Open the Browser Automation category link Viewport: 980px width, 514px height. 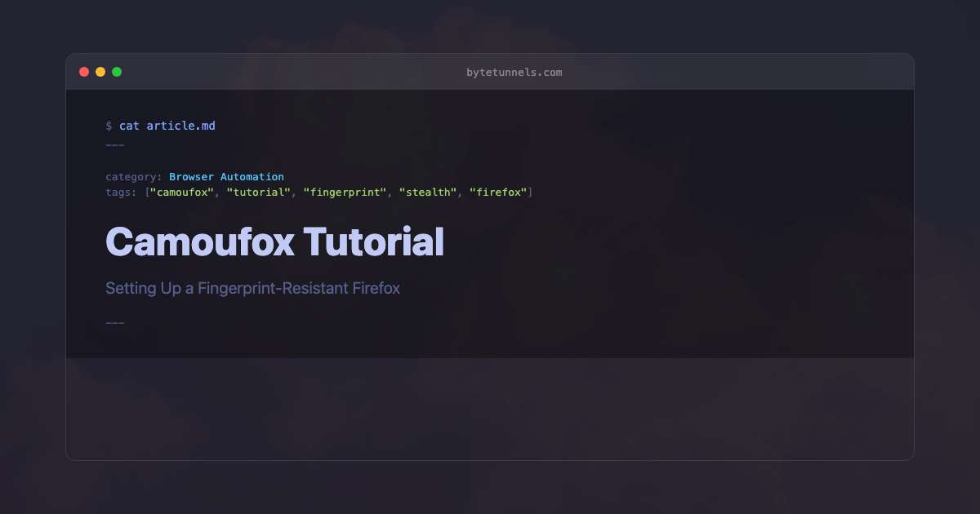[x=226, y=176]
